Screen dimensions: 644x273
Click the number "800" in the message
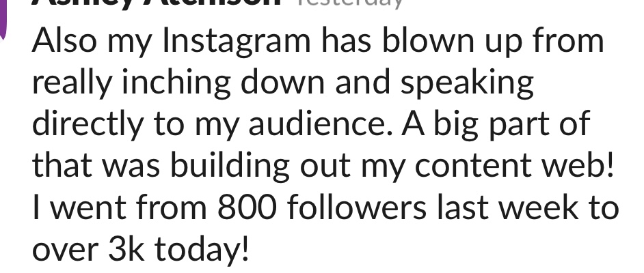[247, 207]
